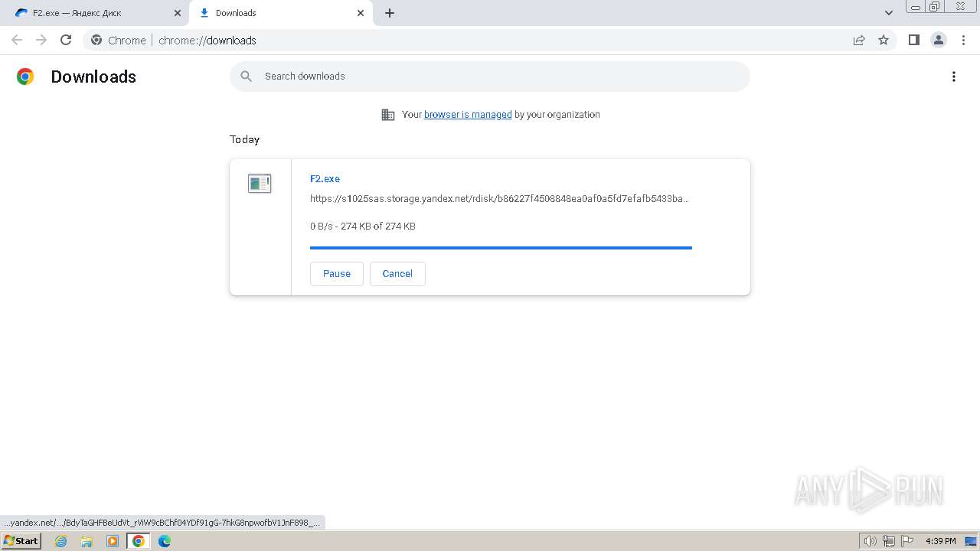The image size is (980, 551).
Task: Reload the page with the refresh icon
Action: point(66,40)
